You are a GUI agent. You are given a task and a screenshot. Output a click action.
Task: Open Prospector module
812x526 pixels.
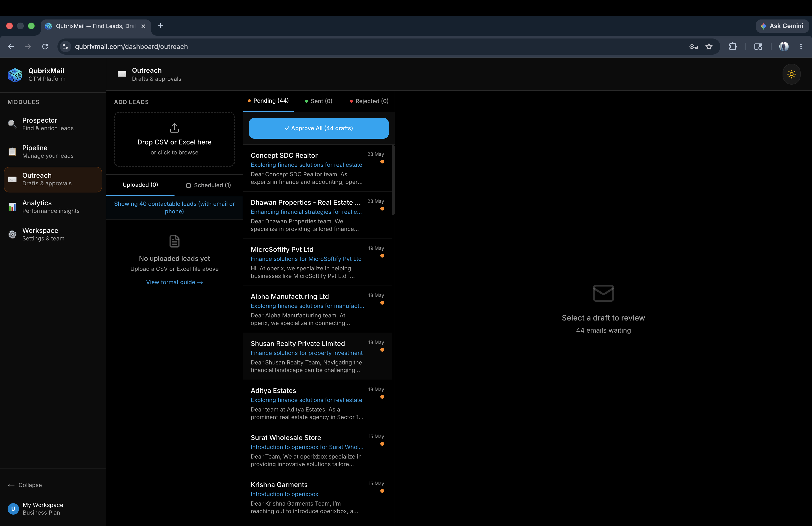tap(53, 124)
